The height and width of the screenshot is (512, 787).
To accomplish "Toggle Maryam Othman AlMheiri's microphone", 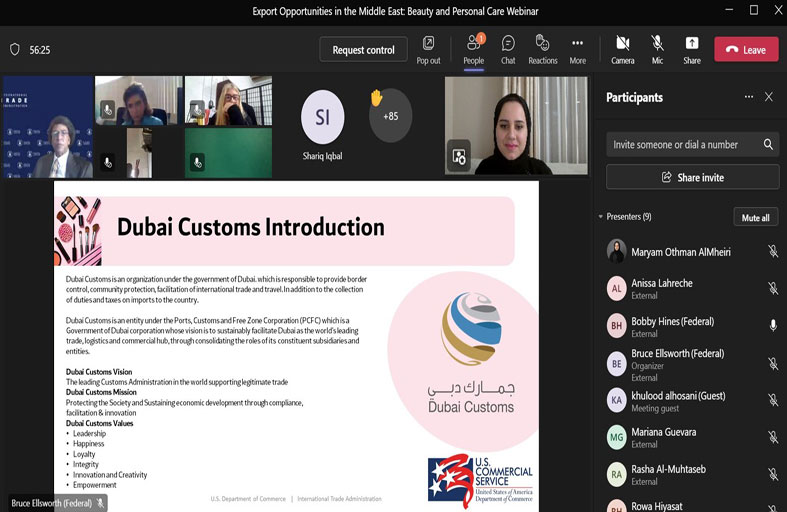I will pos(772,252).
